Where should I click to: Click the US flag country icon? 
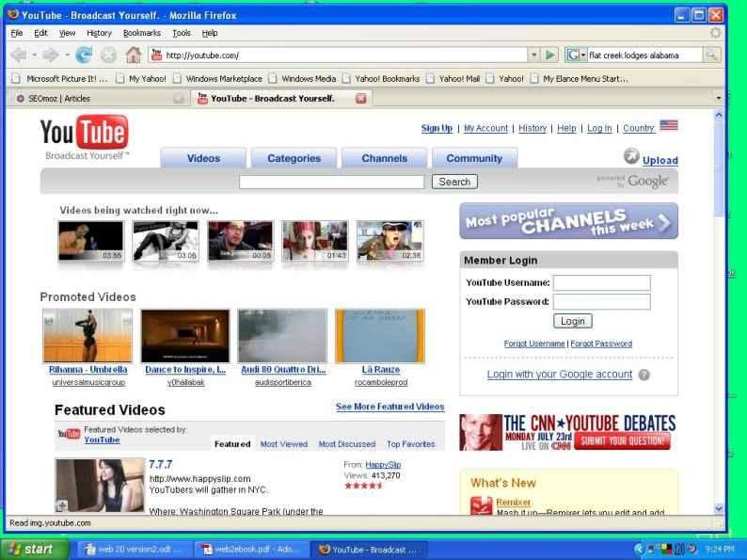tap(668, 126)
